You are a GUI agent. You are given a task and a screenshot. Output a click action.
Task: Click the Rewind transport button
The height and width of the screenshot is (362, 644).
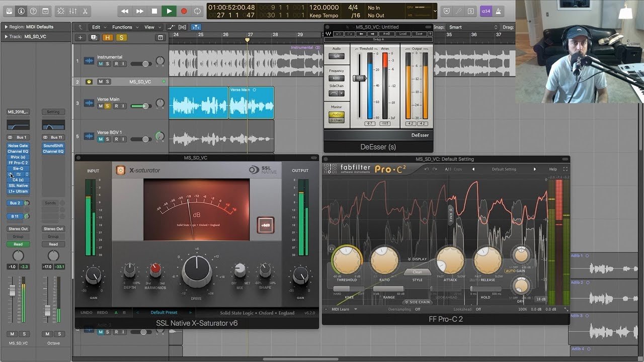point(125,11)
